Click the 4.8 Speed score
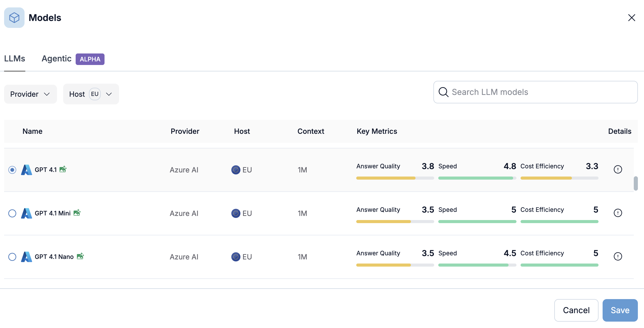Image resolution: width=644 pixels, height=328 pixels. point(510,166)
